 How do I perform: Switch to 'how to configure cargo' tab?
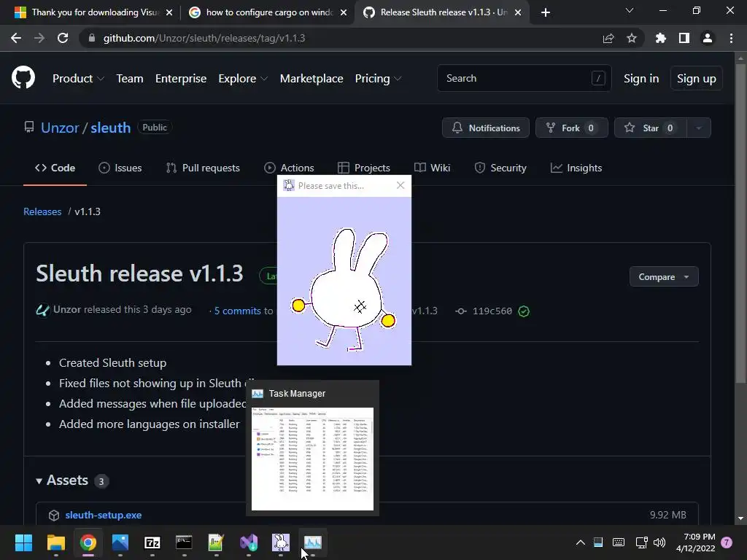pos(267,12)
